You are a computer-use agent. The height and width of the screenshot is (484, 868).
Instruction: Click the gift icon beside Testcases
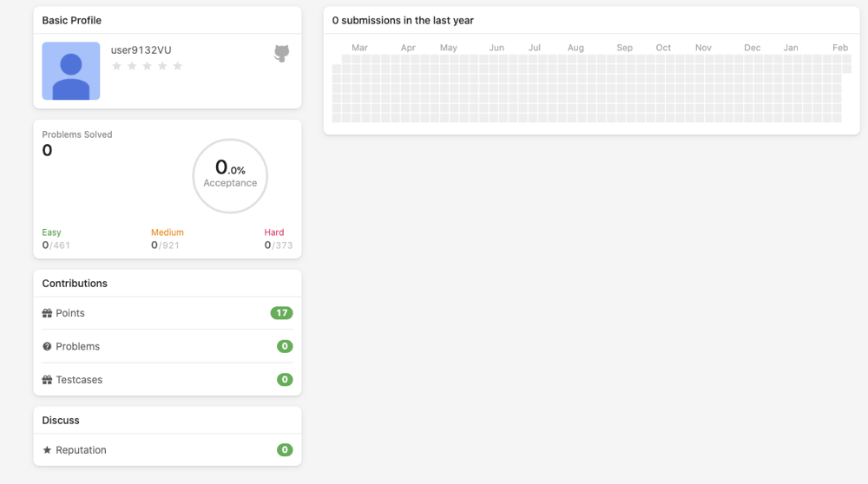(x=47, y=379)
